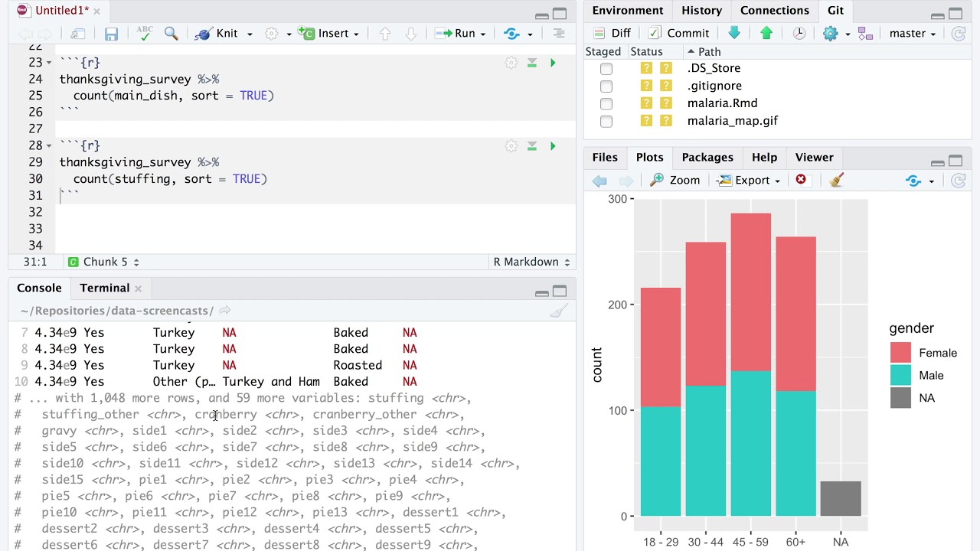
Task: Open chunk options for line 28 chunk
Action: [511, 145]
